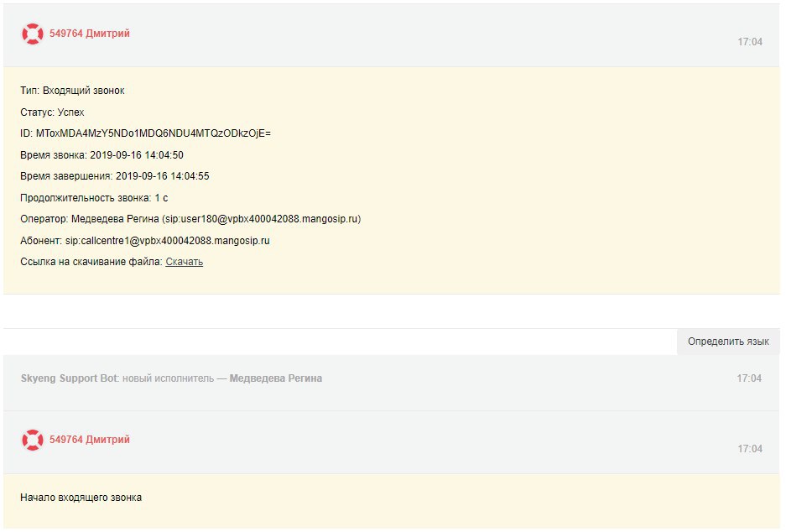Screen dimensions: 786x532
Task: Click the subscriber address sip:callcentre1
Action: click(x=168, y=241)
